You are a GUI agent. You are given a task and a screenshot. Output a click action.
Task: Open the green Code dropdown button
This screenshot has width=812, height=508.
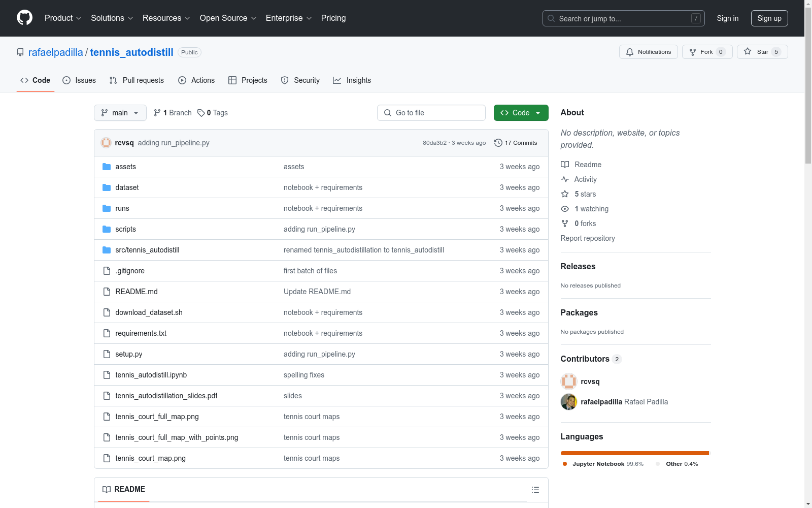point(521,113)
